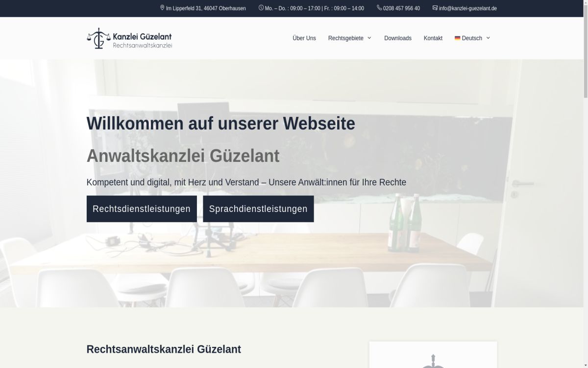
Task: Click the German flag icon in the navigation
Action: 457,38
